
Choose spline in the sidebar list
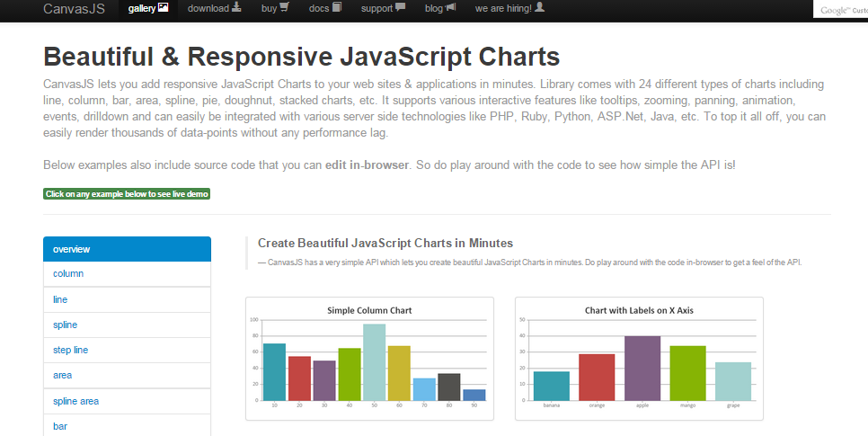point(127,325)
